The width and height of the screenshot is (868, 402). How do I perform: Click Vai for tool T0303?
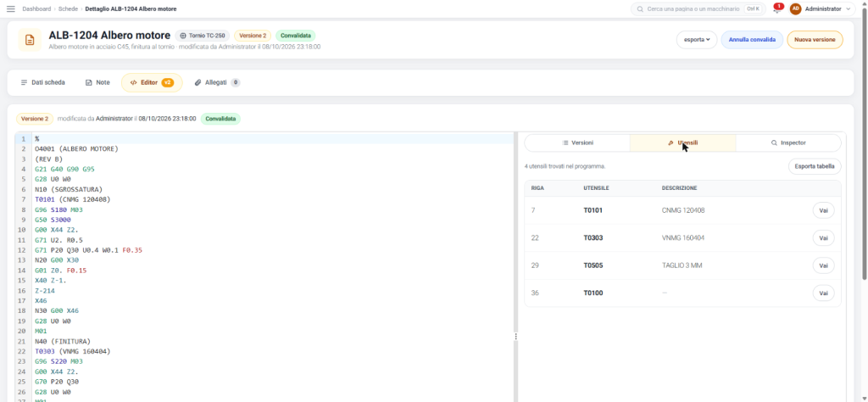(823, 238)
